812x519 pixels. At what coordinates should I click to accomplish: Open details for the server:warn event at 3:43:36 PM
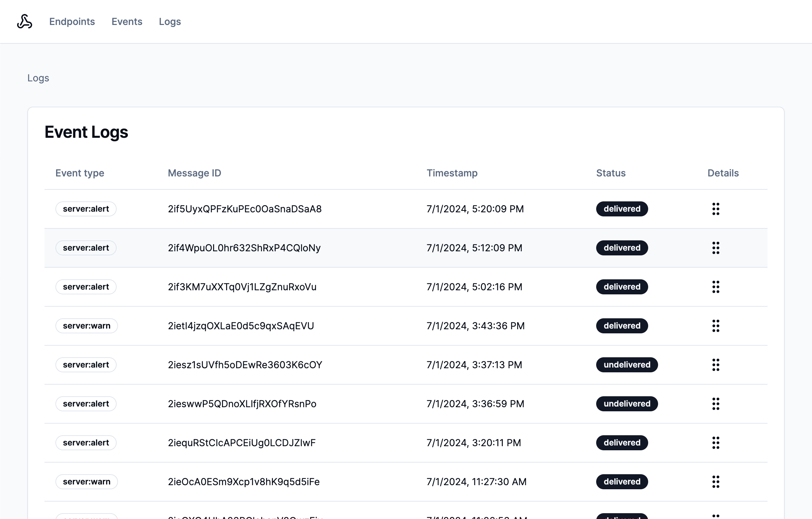click(x=716, y=326)
